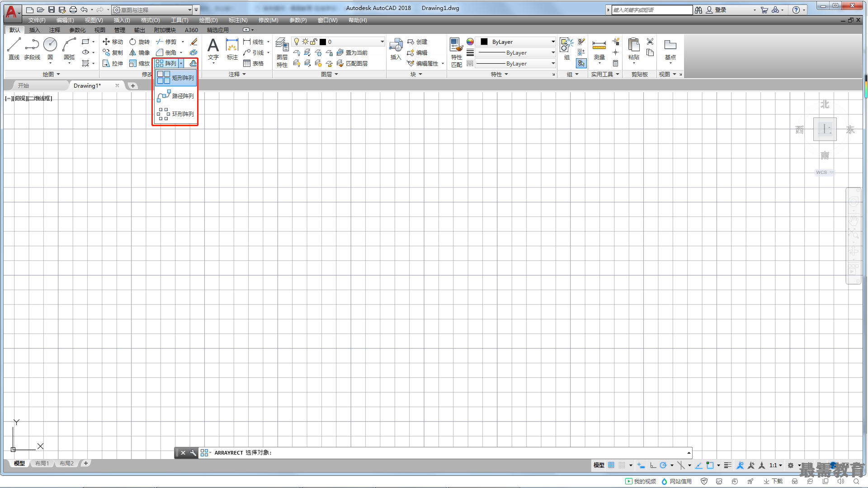The width and height of the screenshot is (868, 488).
Task: Click the Linear (线性) dimension button
Action: coord(254,42)
